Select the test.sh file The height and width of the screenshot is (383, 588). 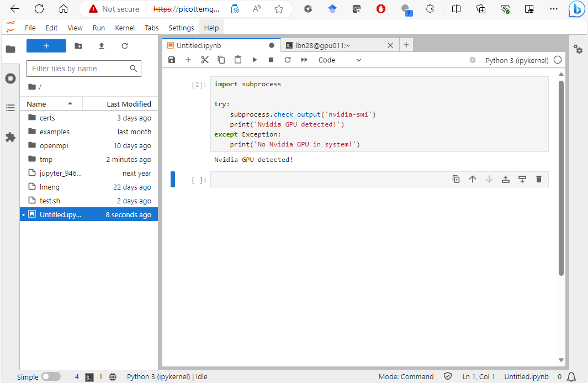(89, 201)
